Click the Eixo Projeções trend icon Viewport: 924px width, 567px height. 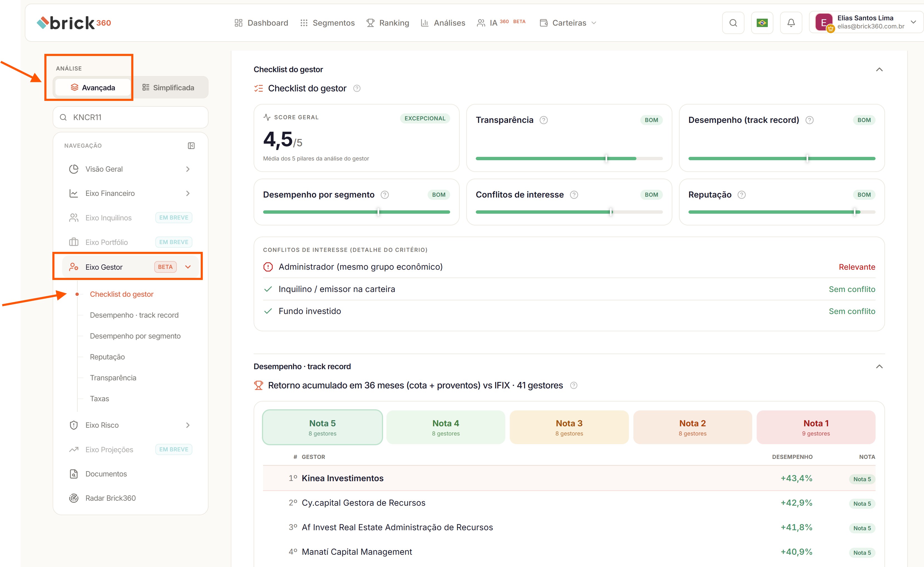point(74,449)
